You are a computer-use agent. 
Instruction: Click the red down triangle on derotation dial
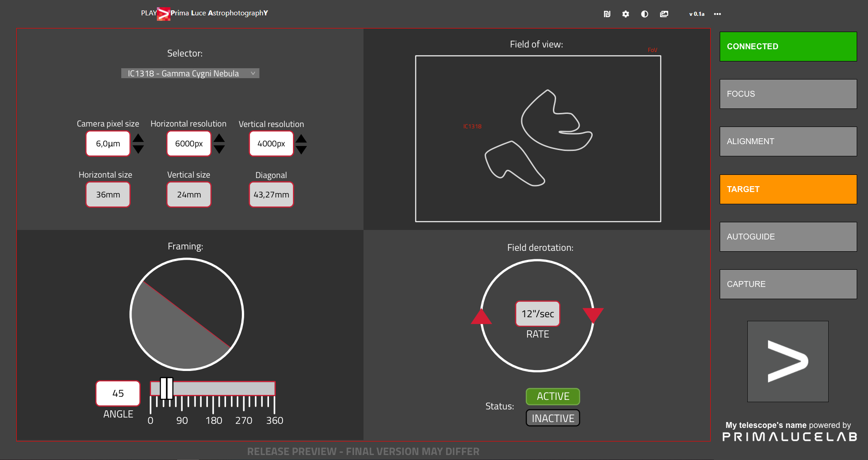click(x=593, y=314)
